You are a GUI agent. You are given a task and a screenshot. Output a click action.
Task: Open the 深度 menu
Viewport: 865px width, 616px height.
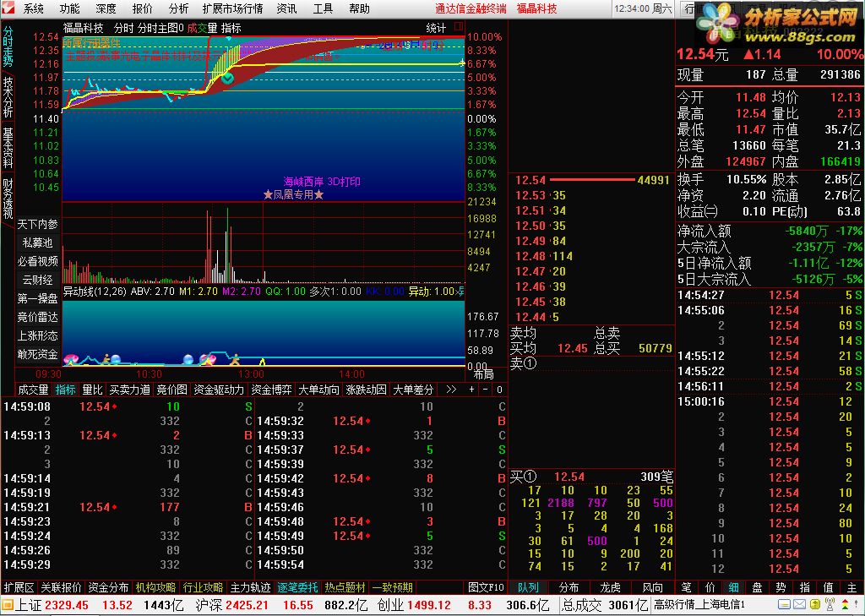pos(106,8)
